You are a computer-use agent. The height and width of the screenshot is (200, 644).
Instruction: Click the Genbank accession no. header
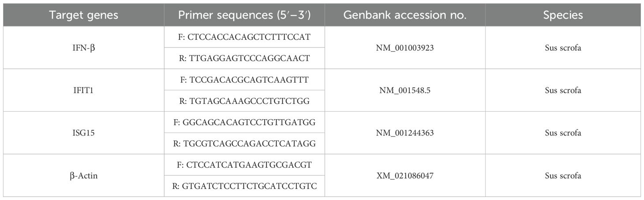pyautogui.click(x=405, y=15)
